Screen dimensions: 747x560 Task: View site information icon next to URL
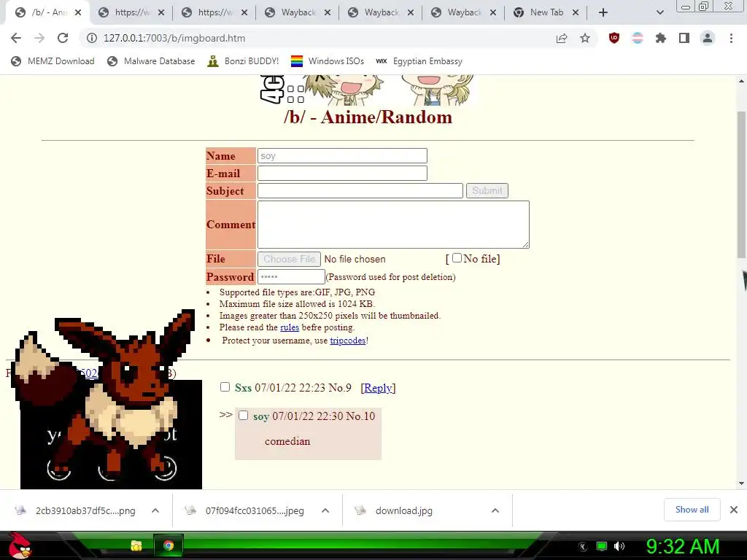click(91, 38)
